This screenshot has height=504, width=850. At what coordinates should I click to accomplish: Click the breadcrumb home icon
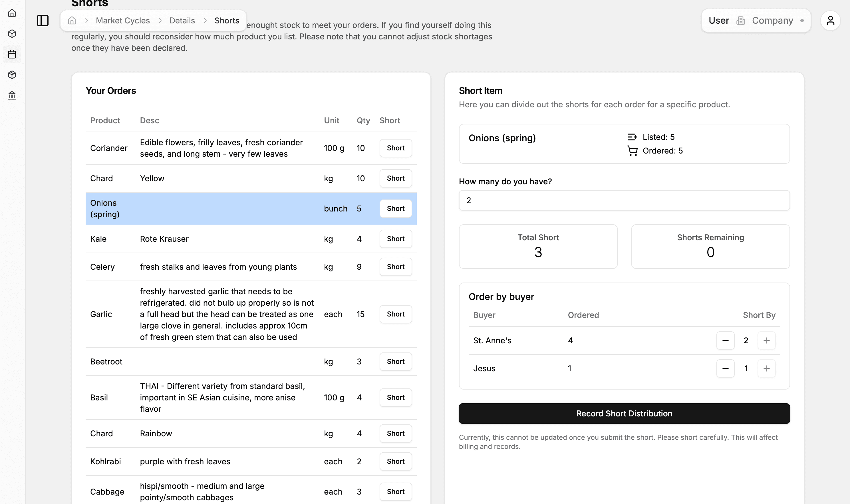(72, 20)
